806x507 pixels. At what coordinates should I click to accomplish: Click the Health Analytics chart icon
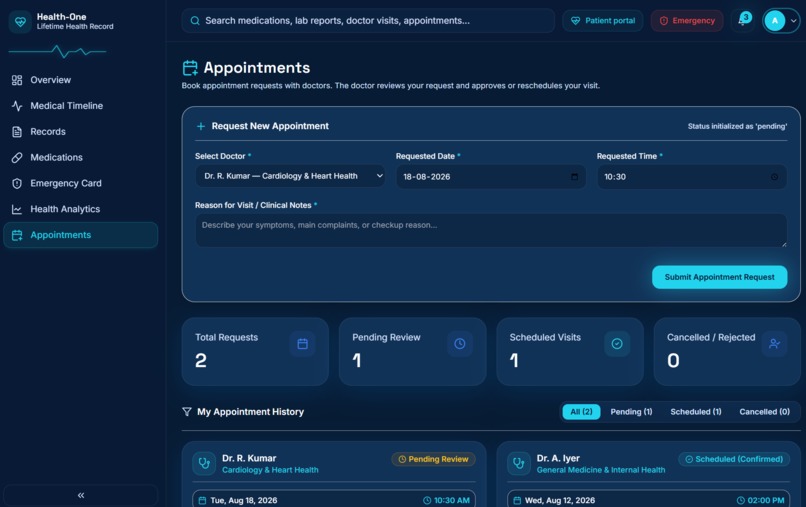pyautogui.click(x=17, y=209)
